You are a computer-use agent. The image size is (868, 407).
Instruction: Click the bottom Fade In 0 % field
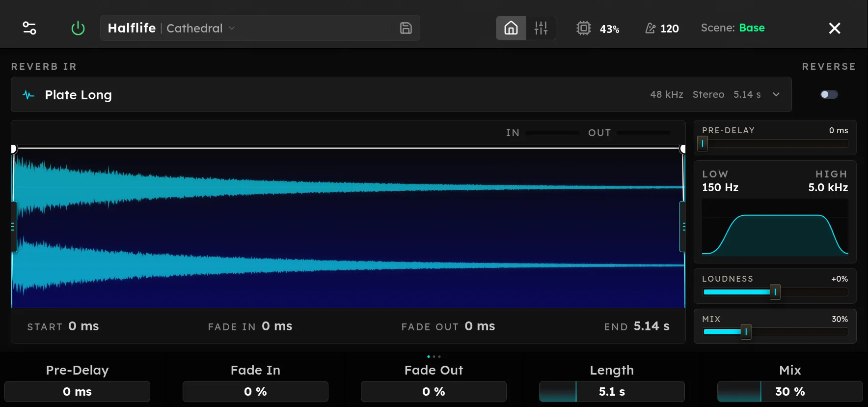255,392
